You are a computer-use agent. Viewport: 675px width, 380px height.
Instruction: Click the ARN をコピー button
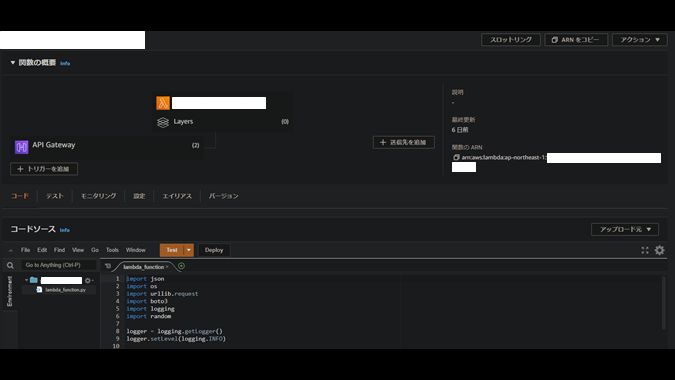pyautogui.click(x=576, y=40)
